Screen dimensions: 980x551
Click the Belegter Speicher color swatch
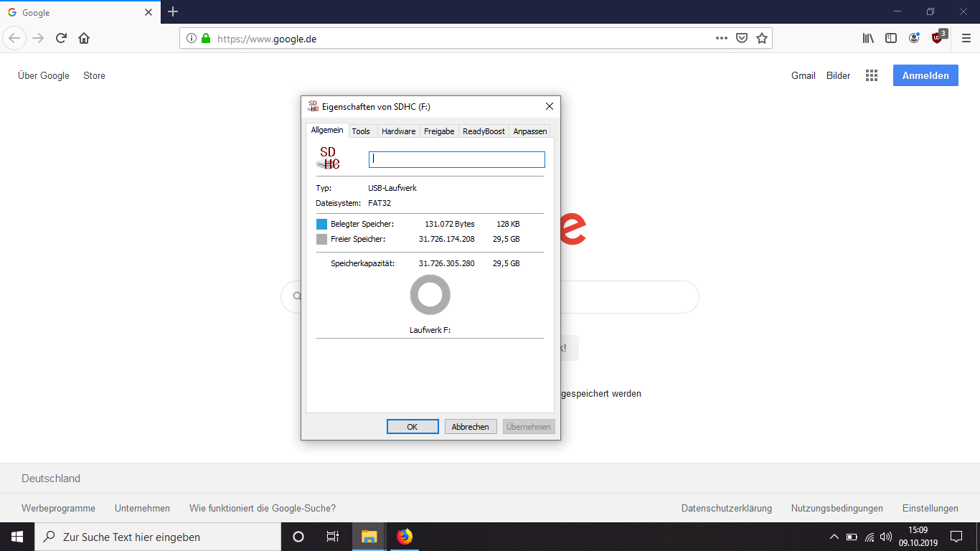point(321,223)
